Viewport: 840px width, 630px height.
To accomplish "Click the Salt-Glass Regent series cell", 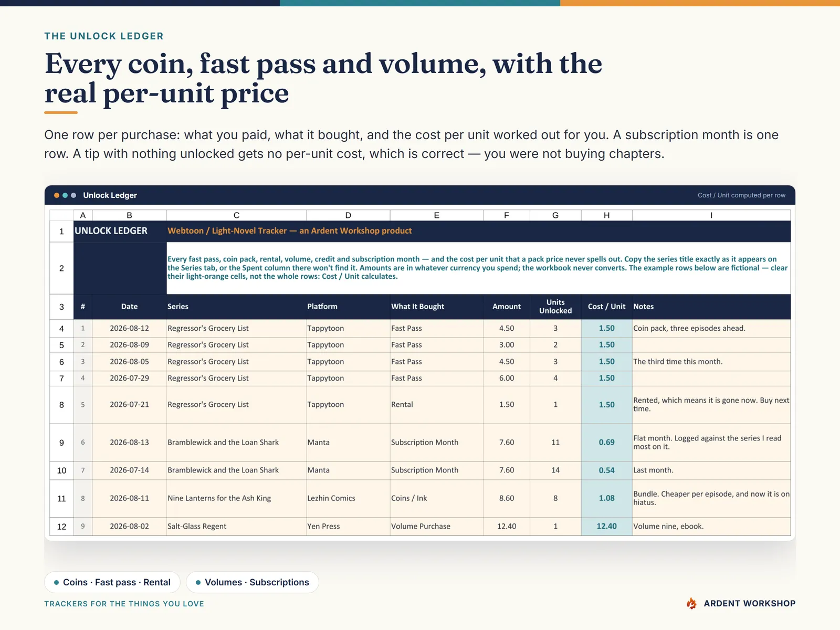I will pyautogui.click(x=236, y=527).
